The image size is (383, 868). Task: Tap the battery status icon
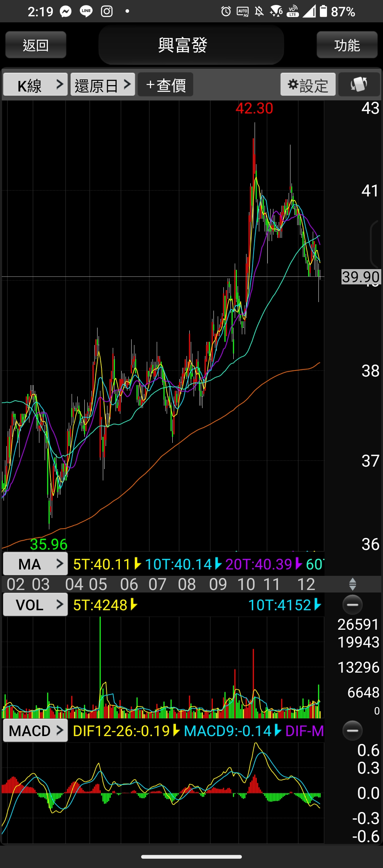[323, 11]
